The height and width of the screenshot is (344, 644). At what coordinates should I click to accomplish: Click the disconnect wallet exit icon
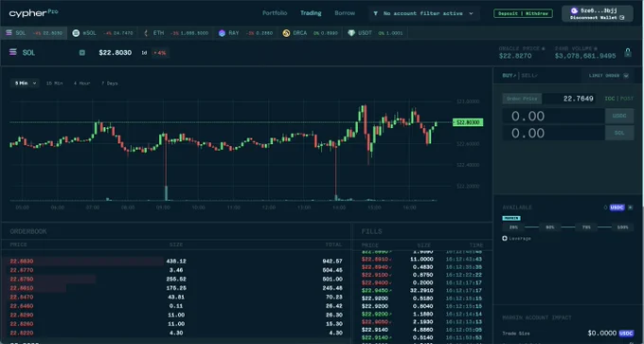[x=622, y=18]
